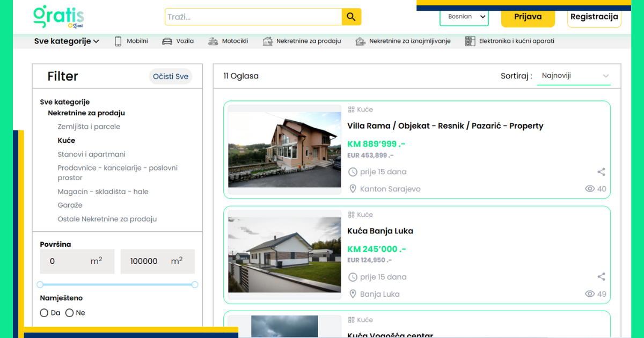The height and width of the screenshot is (338, 644).
Task: Click the views eye icon on Kuća Banja Luka
Action: pyautogui.click(x=590, y=294)
